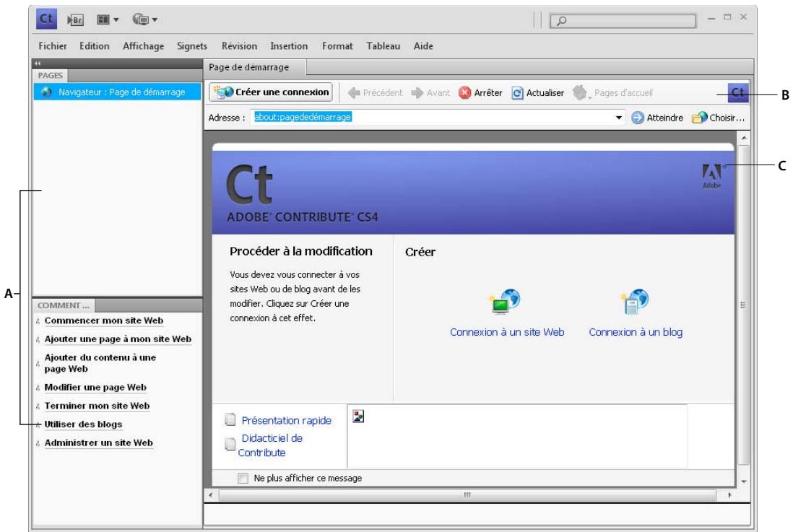Open Commencer mon site Web help topic
Screen dimensions: 793x532
[104, 320]
